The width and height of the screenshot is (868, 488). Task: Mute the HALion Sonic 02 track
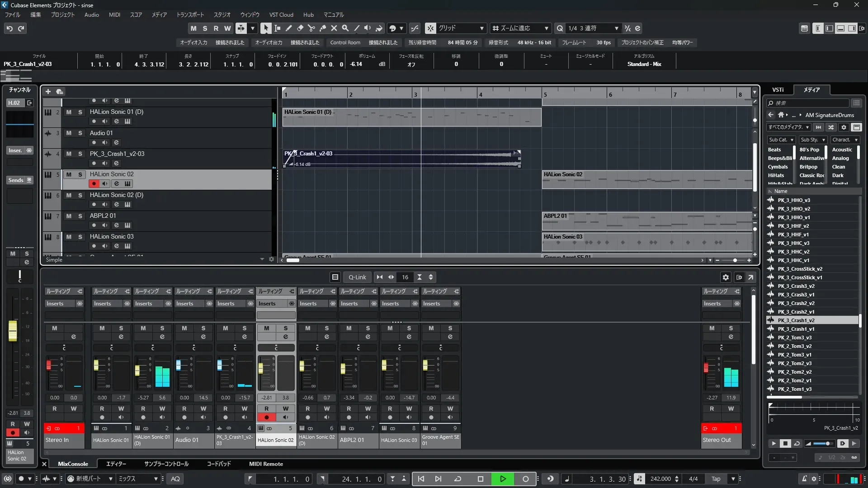coord(69,174)
